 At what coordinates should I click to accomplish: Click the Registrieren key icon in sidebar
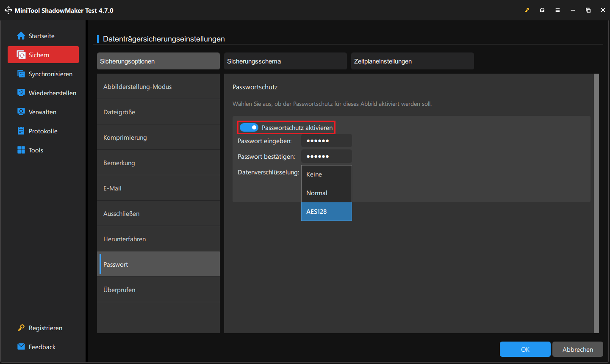coord(21,328)
